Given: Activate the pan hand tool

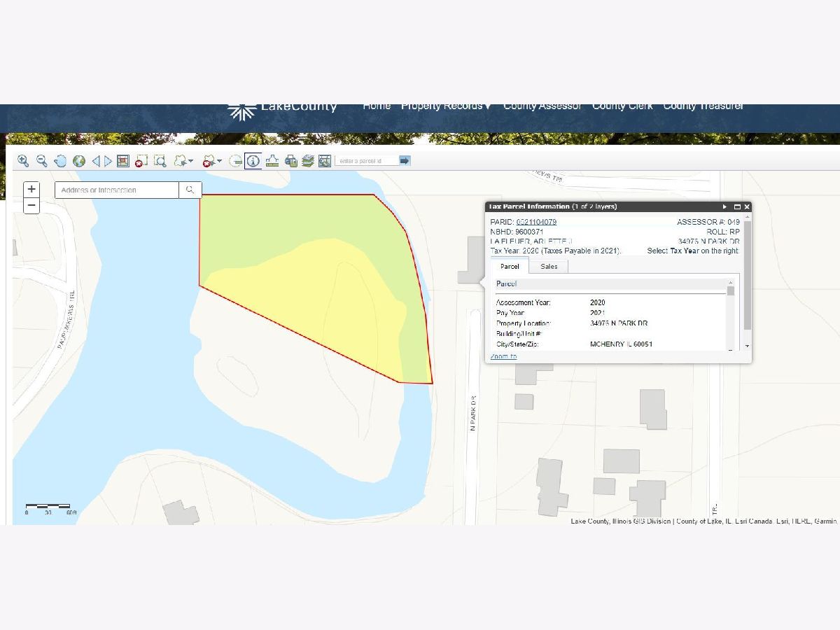Looking at the screenshot, I should coord(60,161).
